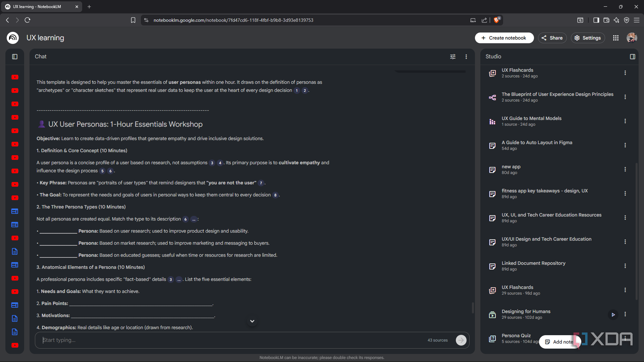Click the Start typing chat input
Viewport: 644px width, 362px height.
(x=231, y=340)
